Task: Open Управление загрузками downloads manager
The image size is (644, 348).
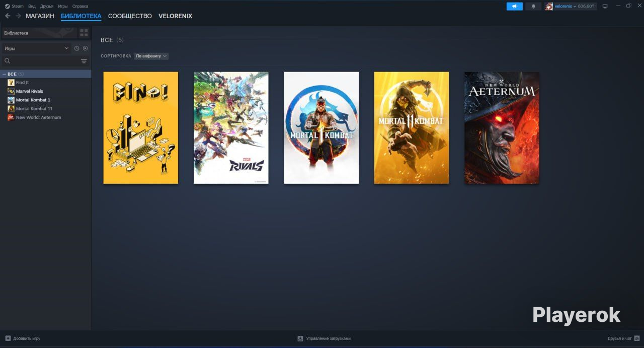Action: point(324,338)
